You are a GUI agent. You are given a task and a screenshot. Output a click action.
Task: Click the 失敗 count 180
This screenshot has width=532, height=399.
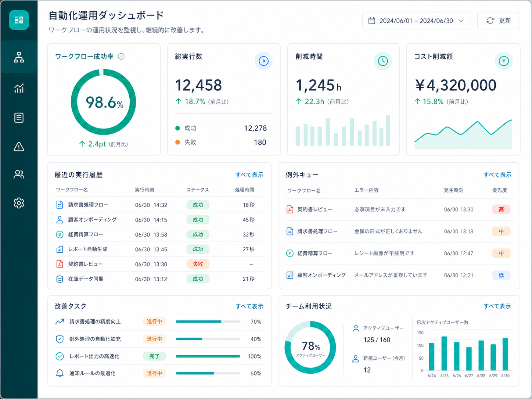coord(260,143)
